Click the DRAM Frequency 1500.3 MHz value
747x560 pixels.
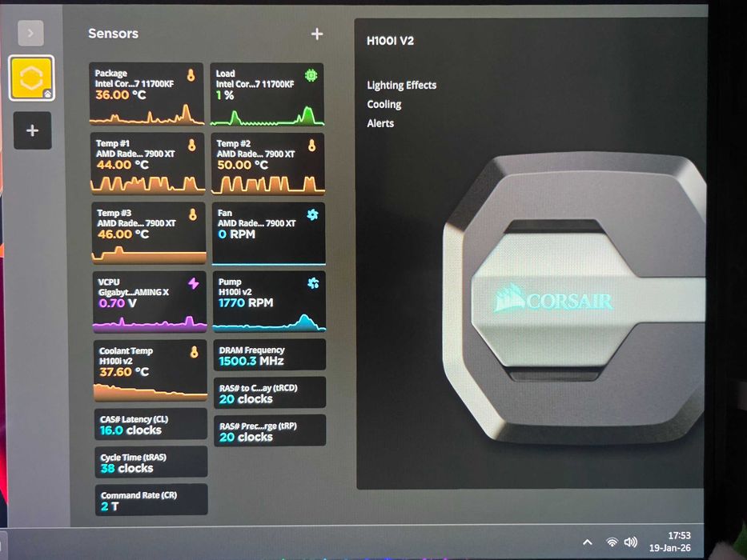(x=251, y=362)
